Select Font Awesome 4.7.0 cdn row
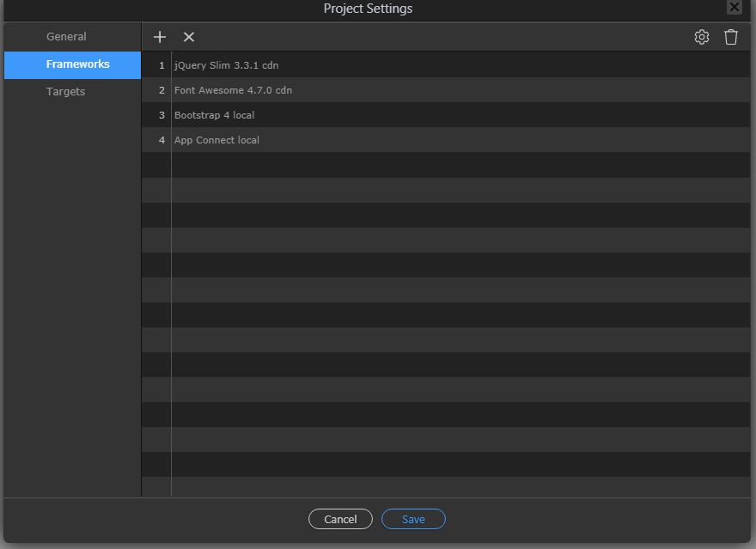Viewport: 756px width, 549px height. click(446, 90)
